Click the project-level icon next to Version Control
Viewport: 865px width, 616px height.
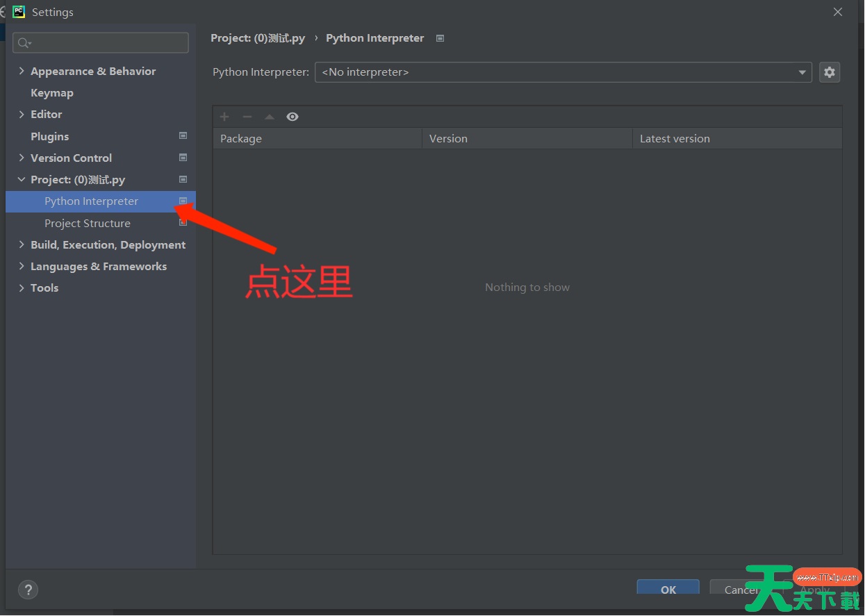click(x=183, y=158)
